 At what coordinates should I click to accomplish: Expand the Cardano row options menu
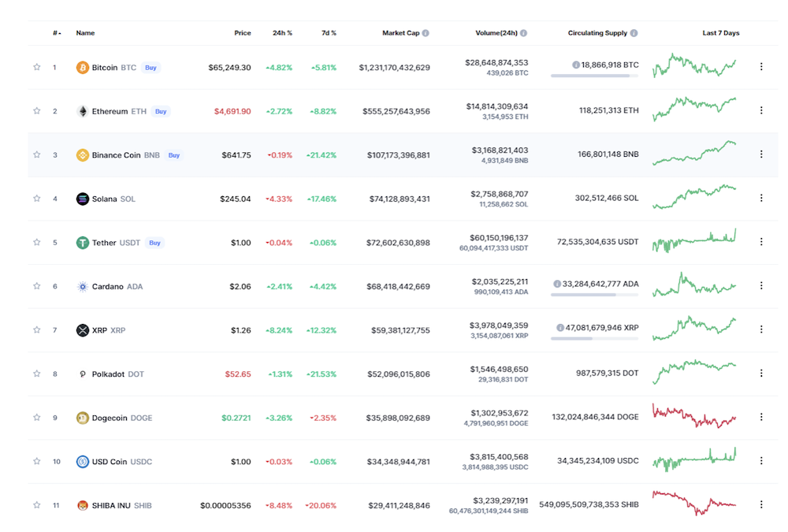[x=761, y=285]
